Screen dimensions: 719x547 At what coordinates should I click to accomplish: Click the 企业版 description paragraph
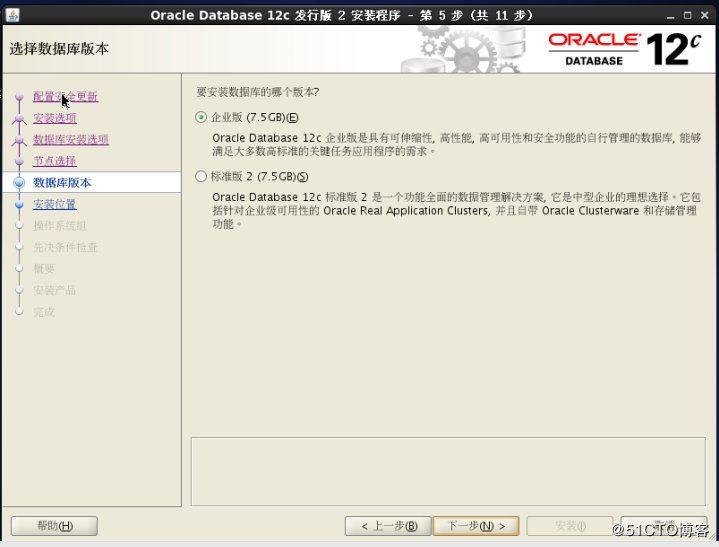pyautogui.click(x=456, y=144)
